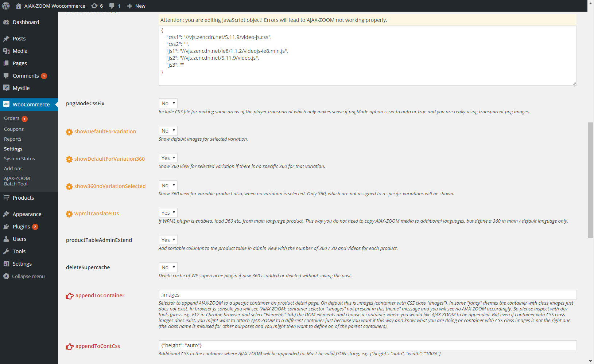Click the Products cart icon
The height and width of the screenshot is (364, 594).
pos(6,197)
